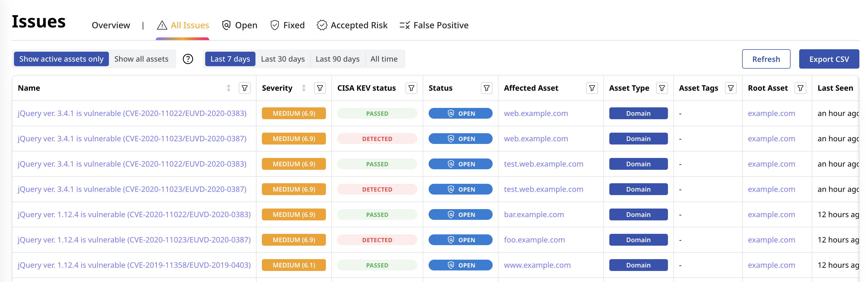Switch to the Accepted Risk tab
The width and height of the screenshot is (868, 282).
coord(352,25)
